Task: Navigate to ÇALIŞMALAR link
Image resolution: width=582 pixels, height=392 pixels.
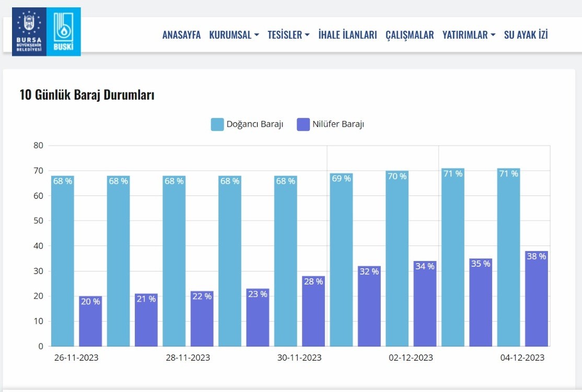Action: [410, 35]
